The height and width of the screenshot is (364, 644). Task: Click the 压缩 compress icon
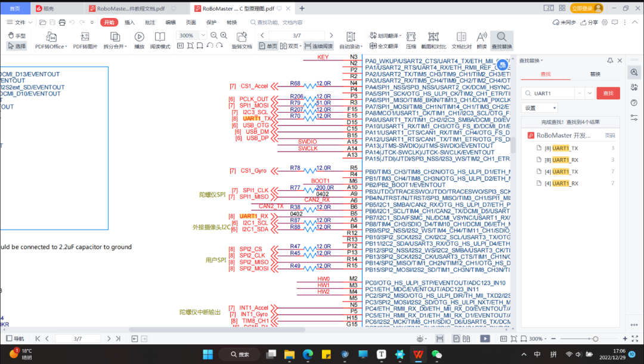click(x=411, y=37)
